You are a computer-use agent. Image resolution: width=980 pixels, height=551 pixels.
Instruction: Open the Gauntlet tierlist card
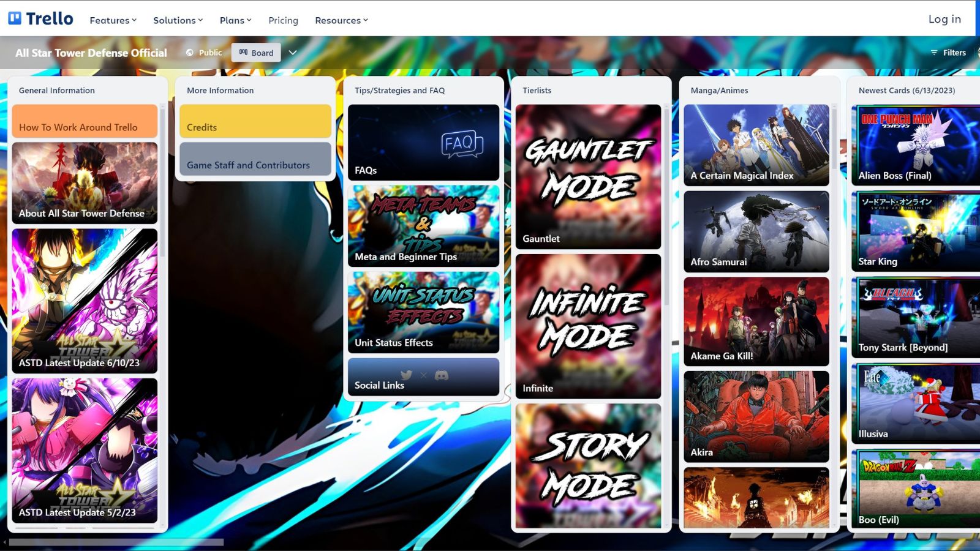588,176
